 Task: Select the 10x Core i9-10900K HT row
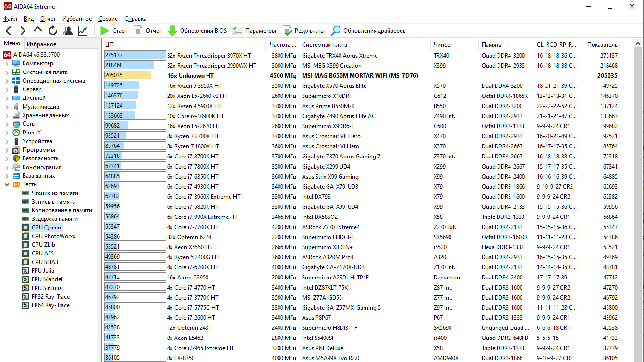362,116
